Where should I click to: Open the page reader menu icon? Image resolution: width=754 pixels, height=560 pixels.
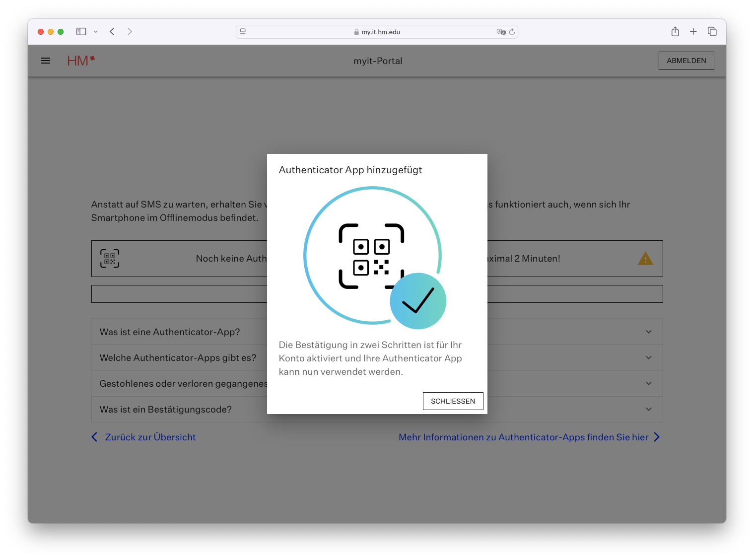(243, 32)
